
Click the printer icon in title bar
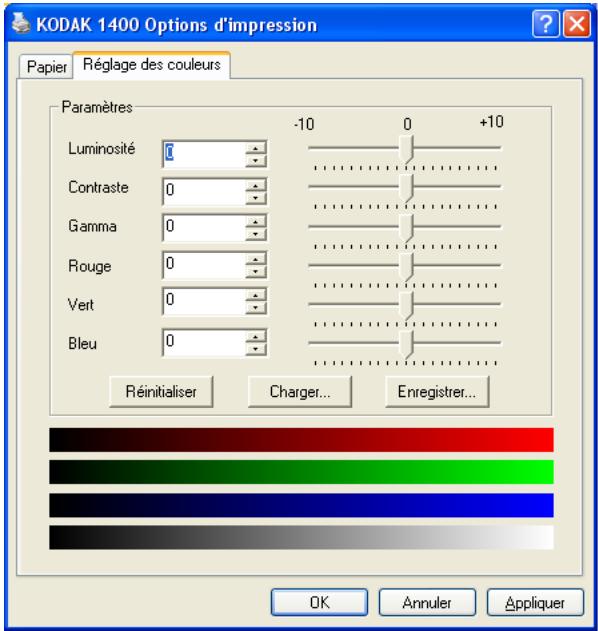(21, 23)
